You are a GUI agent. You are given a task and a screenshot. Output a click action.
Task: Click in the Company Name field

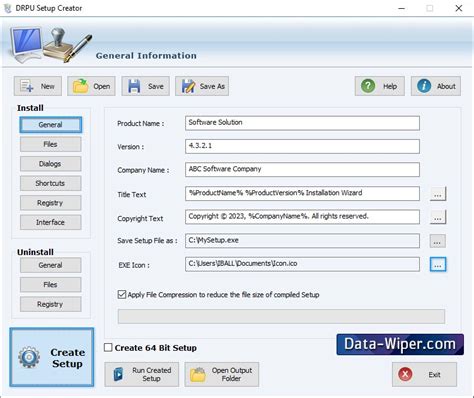302,170
